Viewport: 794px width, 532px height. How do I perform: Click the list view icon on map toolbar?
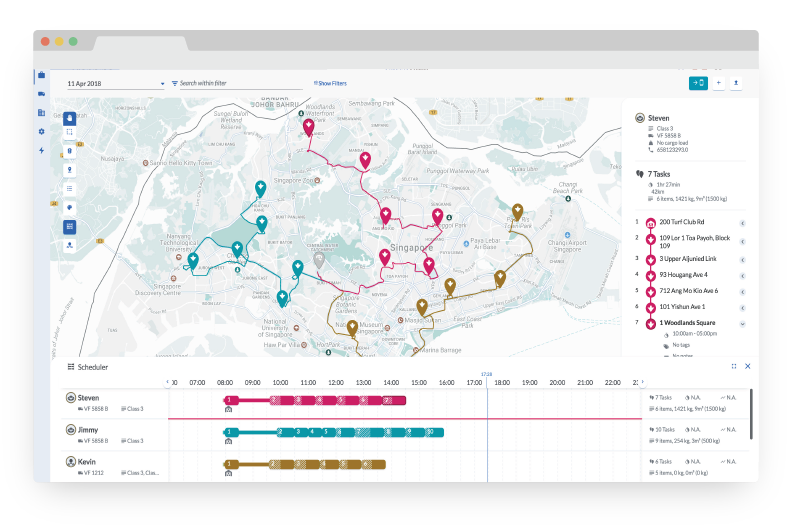tap(70, 188)
